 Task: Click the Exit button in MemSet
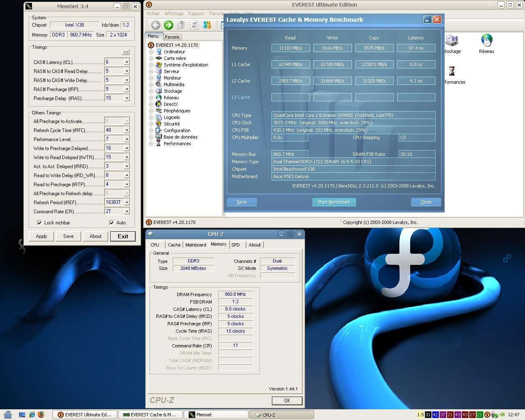click(x=123, y=236)
